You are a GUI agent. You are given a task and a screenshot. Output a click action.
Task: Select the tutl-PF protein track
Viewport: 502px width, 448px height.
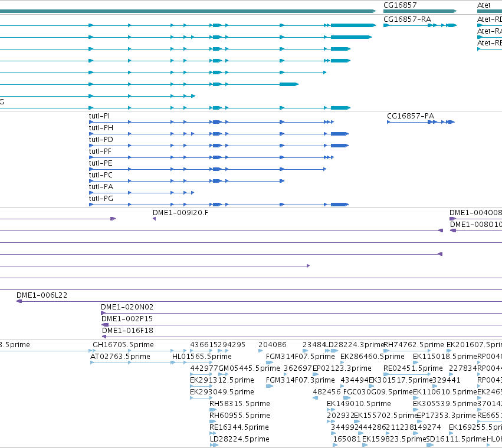coord(211,157)
